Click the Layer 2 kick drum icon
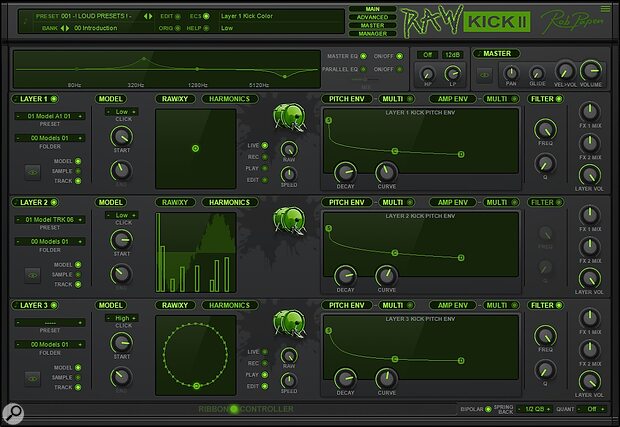Viewport: 620px width, 427px height. tap(289, 221)
